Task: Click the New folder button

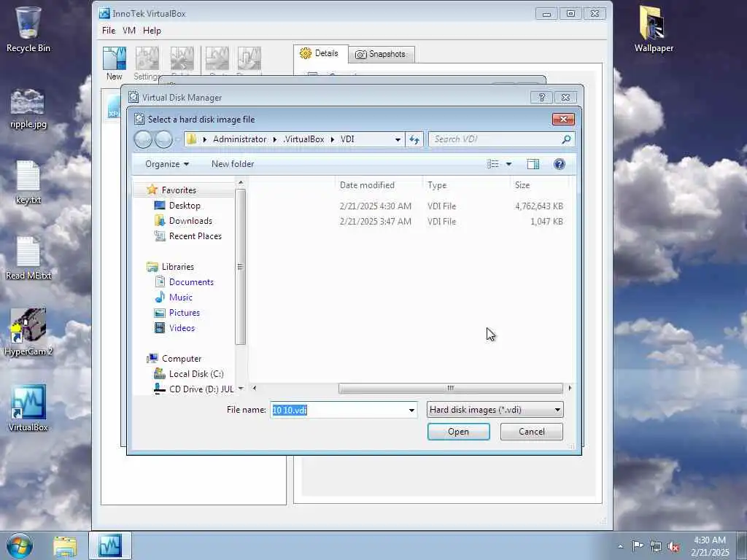Action: coord(233,164)
